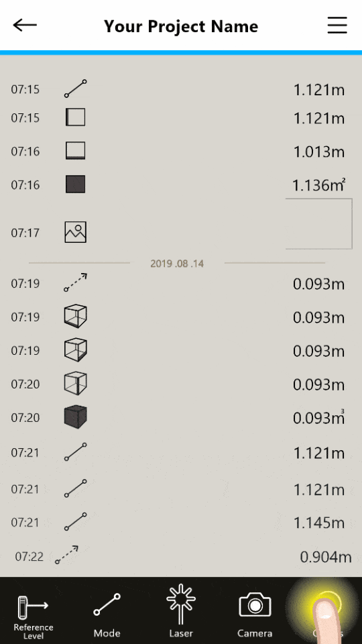Select the 07:17 photo entry icon
This screenshot has height=644, width=362.
(x=76, y=232)
